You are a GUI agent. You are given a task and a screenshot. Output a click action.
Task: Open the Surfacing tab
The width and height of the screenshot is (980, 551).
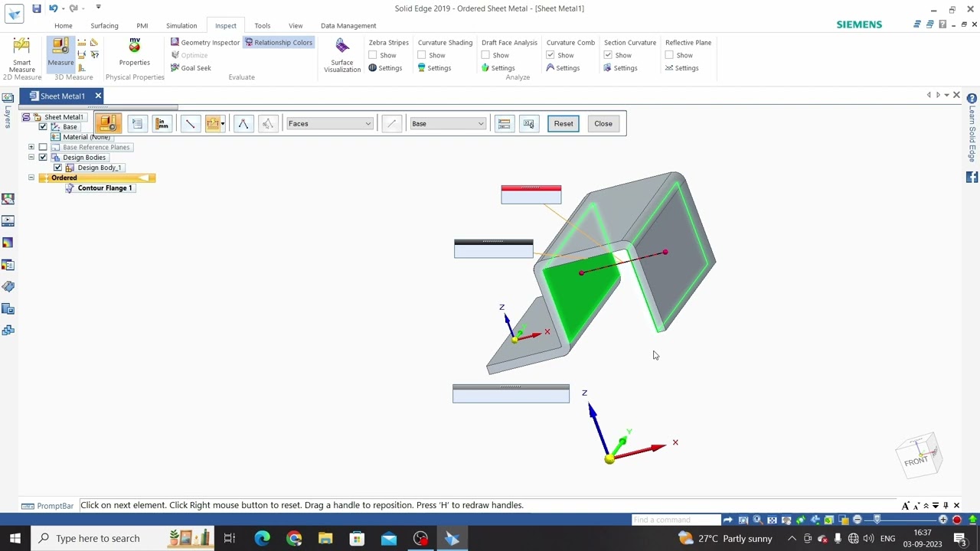[x=104, y=25]
